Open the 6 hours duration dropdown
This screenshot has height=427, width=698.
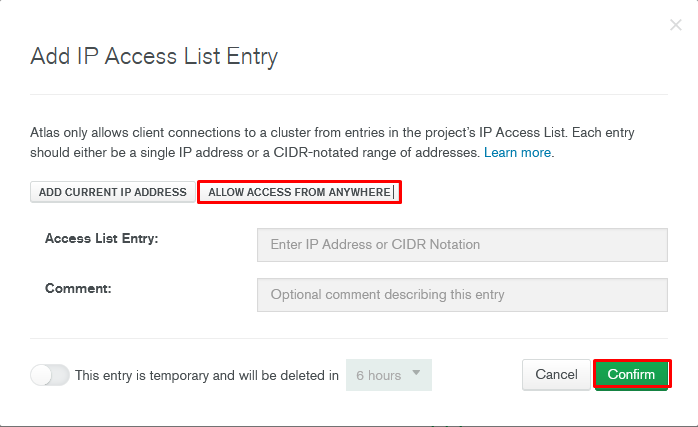point(389,375)
